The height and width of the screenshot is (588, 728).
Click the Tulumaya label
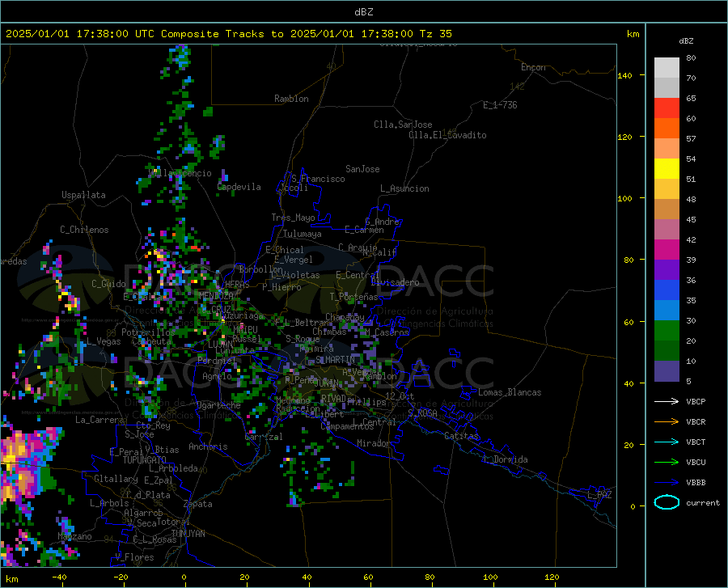[303, 234]
